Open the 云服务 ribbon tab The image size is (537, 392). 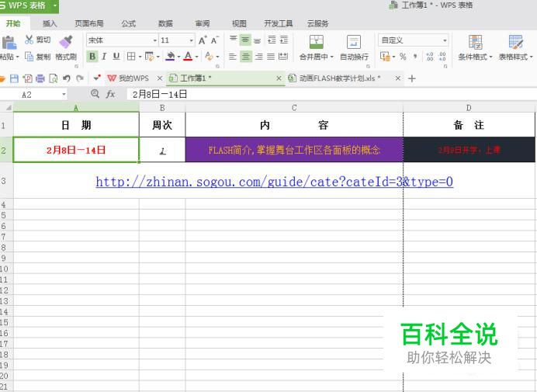[x=317, y=23]
